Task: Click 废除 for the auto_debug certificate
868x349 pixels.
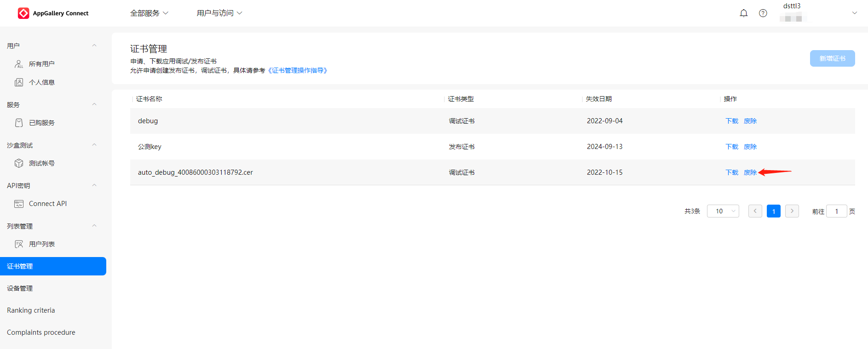Action: click(x=750, y=172)
